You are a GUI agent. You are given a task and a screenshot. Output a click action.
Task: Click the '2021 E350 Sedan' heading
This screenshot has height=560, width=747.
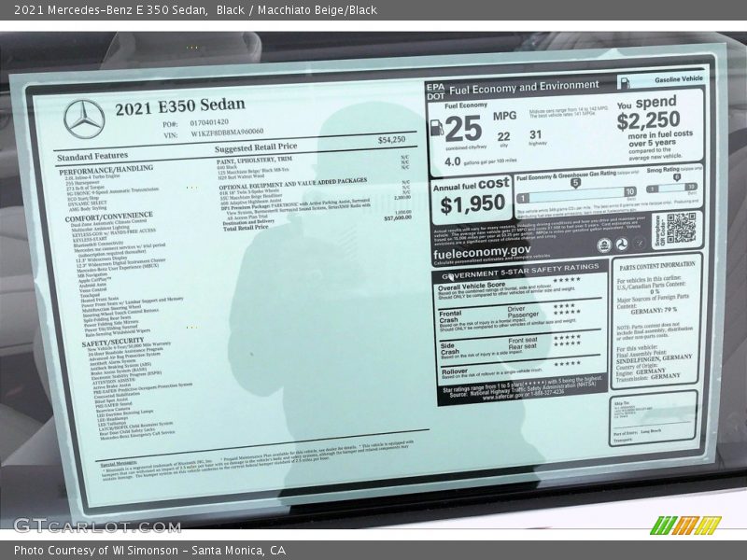[x=180, y=106]
